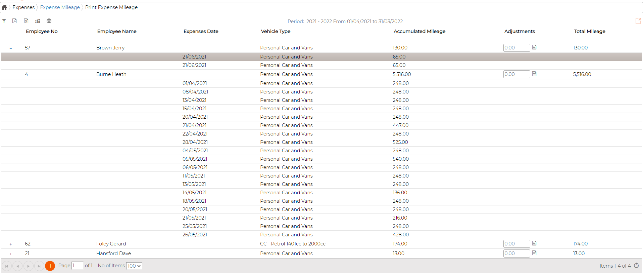Click the 5,516.00 total mileage value
The height and width of the screenshot is (273, 644).
582,74
